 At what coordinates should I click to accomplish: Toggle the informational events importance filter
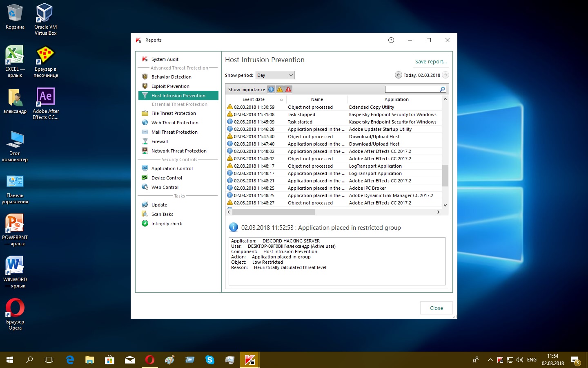coord(271,90)
